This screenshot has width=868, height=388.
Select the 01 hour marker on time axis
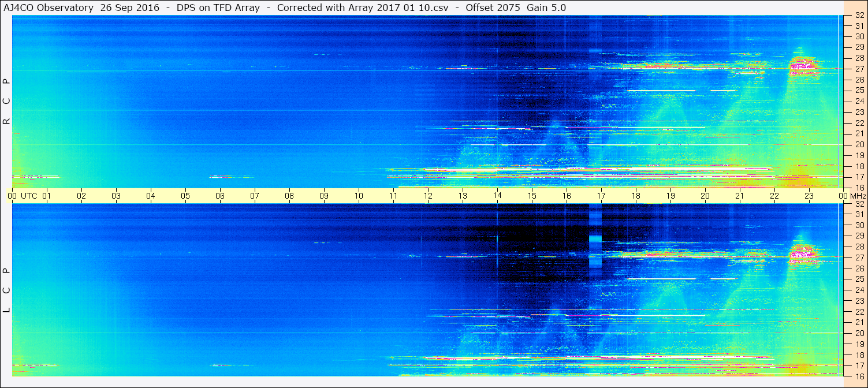[47, 196]
